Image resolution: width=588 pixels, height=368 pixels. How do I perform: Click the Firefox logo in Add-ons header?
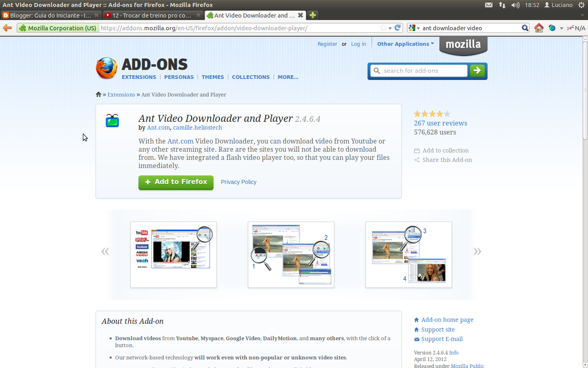click(107, 68)
